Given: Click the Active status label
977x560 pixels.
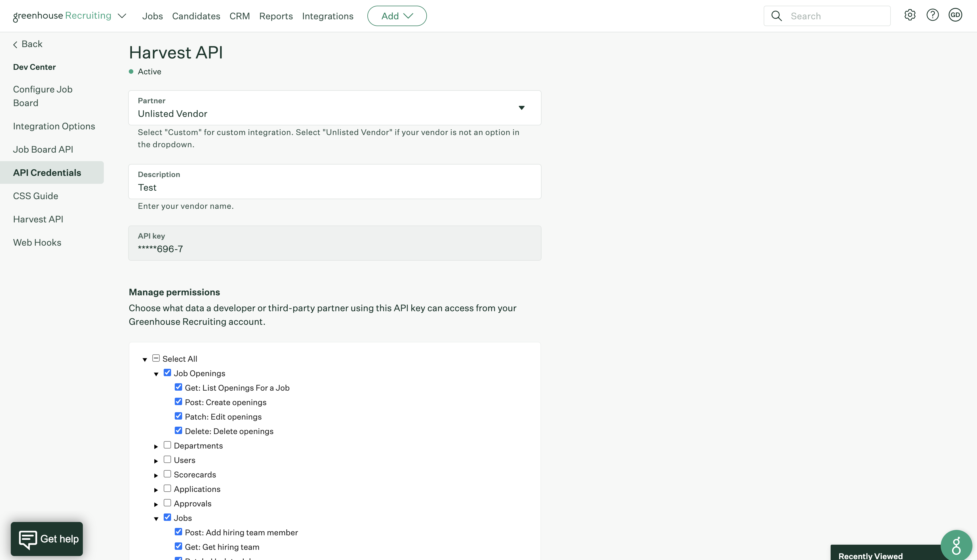Looking at the screenshot, I should coord(149,71).
